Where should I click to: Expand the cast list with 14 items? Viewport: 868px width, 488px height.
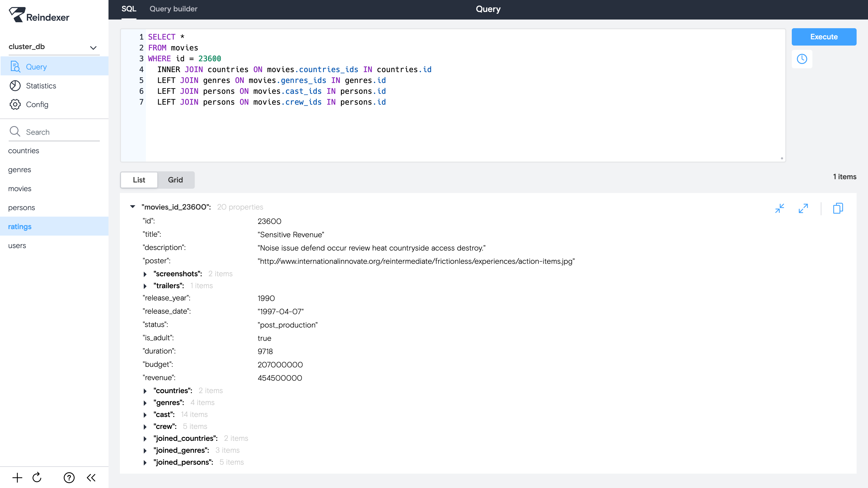145,415
